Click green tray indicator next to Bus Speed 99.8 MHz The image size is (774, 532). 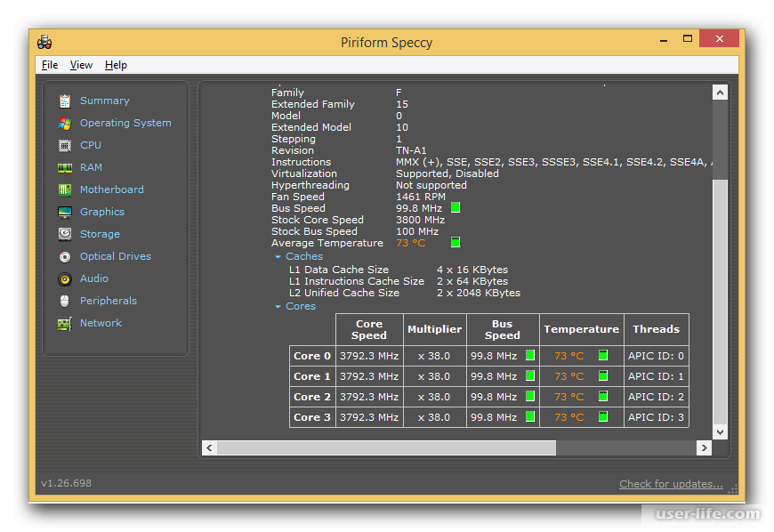click(456, 208)
